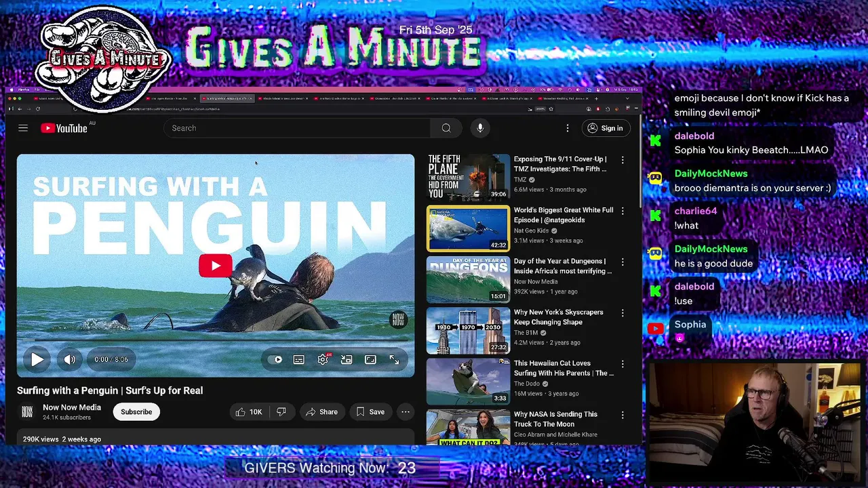Click the browser back arrow
The image size is (868, 488).
pyautogui.click(x=20, y=108)
